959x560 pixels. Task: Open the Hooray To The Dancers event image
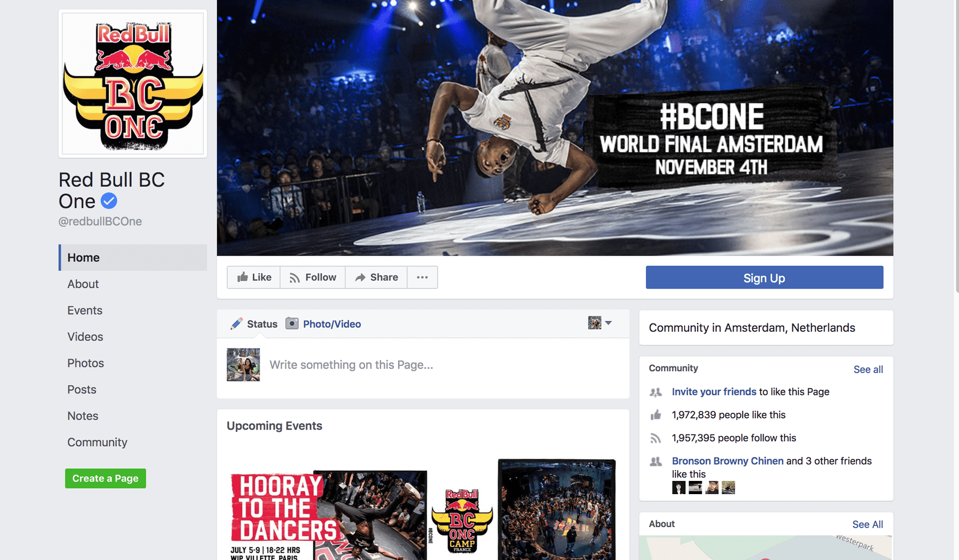tap(329, 516)
